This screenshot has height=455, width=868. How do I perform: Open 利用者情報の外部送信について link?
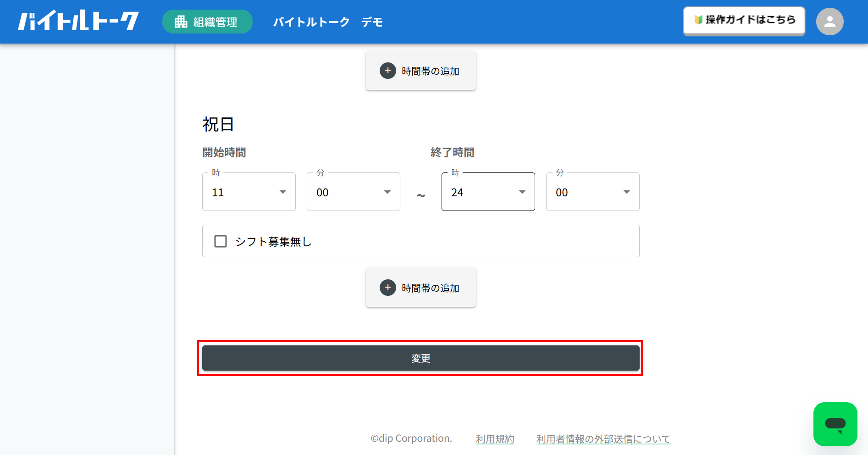(x=603, y=439)
